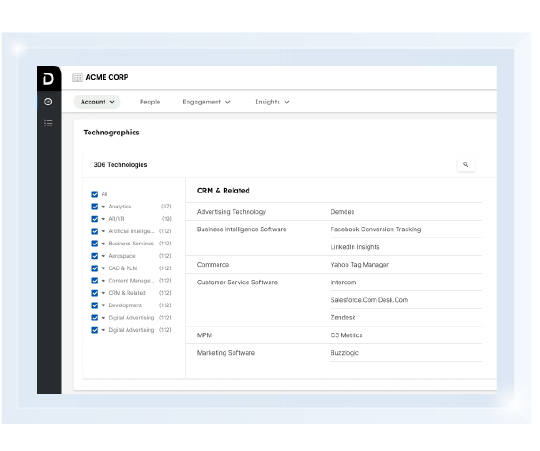Click the 306 Technologies heading
Image resolution: width=540 pixels, height=451 pixels.
(x=120, y=165)
